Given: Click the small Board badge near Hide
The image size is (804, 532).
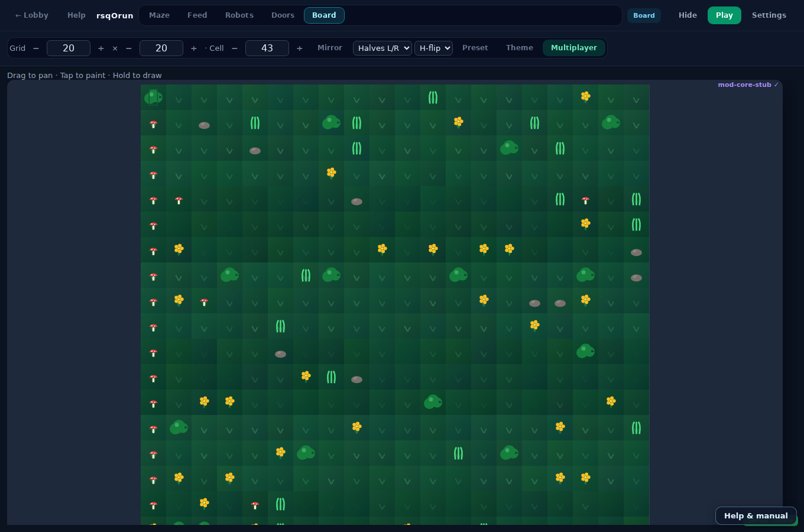Looking at the screenshot, I should click(644, 15).
